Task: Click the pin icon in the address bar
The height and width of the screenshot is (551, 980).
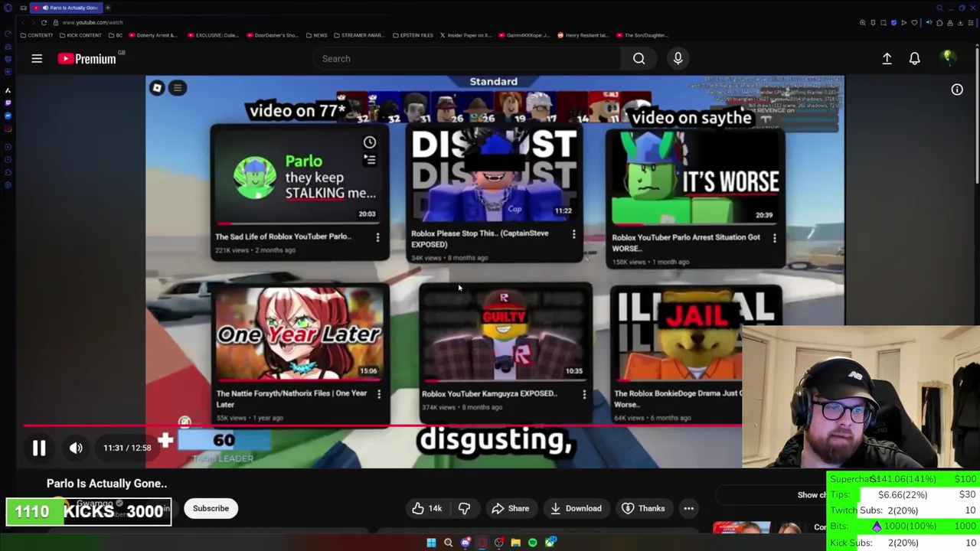Action: click(x=873, y=23)
